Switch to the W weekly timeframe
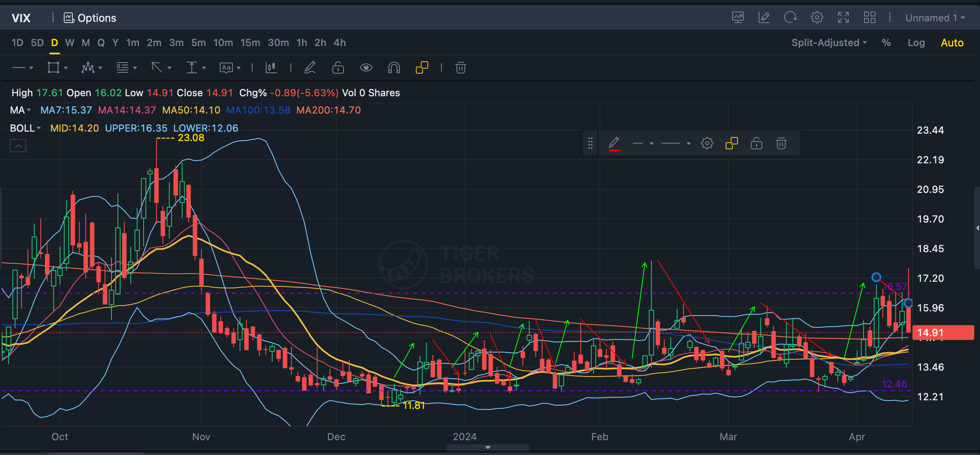The width and height of the screenshot is (980, 455). pos(70,43)
